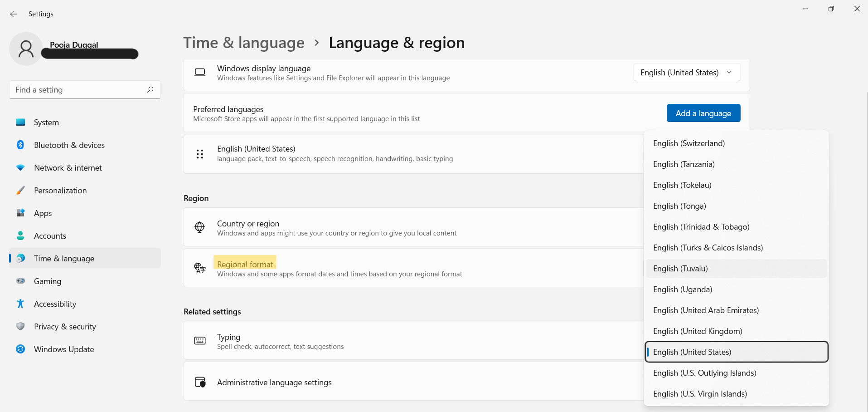Click the Accessibility figure icon
Viewport: 868px width, 412px height.
pyautogui.click(x=20, y=304)
